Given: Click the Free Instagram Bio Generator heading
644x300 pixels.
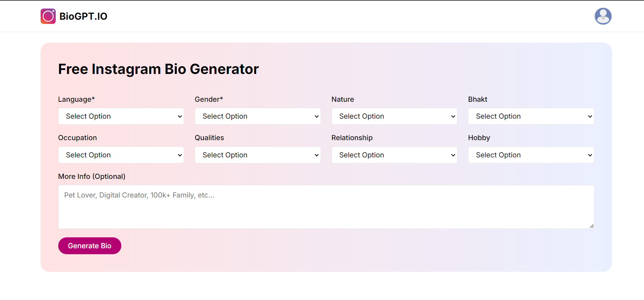Looking at the screenshot, I should coord(158,69).
